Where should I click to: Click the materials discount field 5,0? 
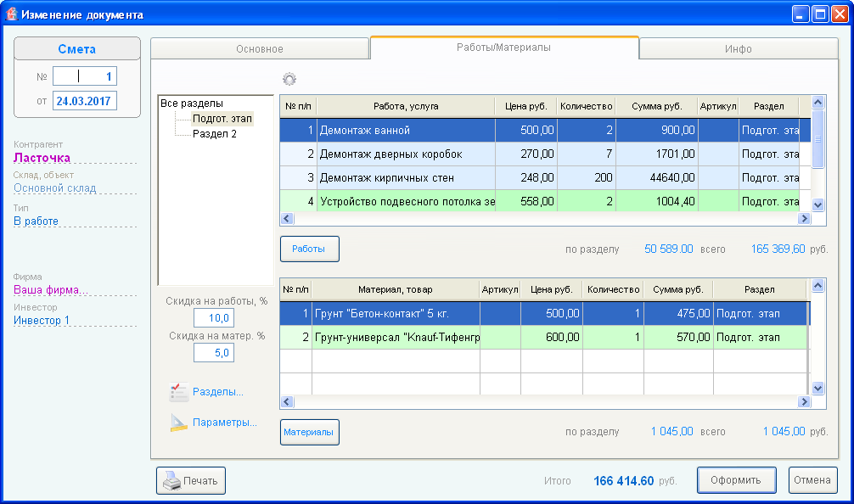point(214,353)
